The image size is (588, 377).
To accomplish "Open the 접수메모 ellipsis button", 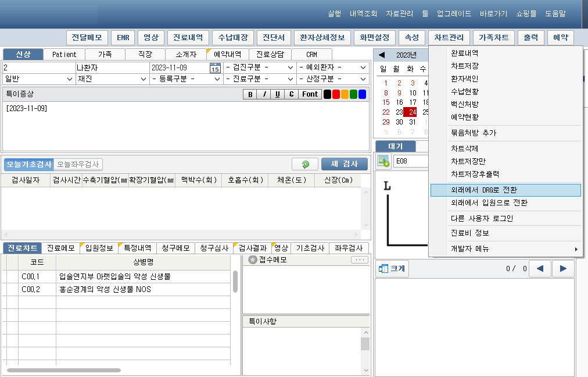I will click(360, 260).
